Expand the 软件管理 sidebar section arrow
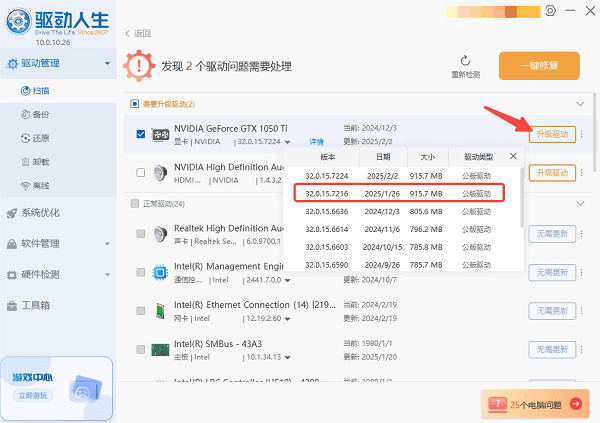 point(108,243)
